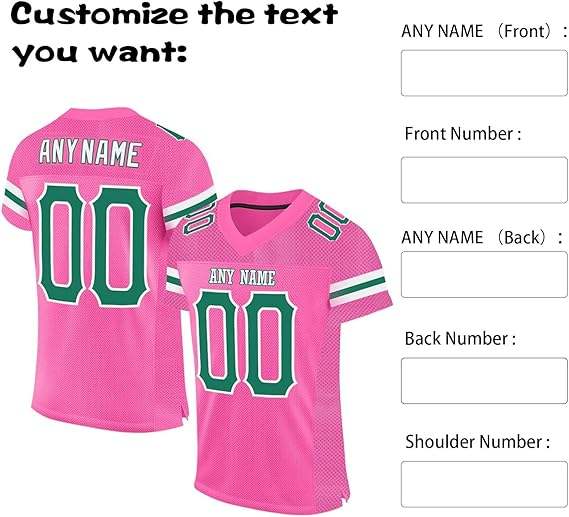Click the large white ANY NAME on back-view jersey
The width and height of the screenshot is (569, 517).
click(90, 153)
